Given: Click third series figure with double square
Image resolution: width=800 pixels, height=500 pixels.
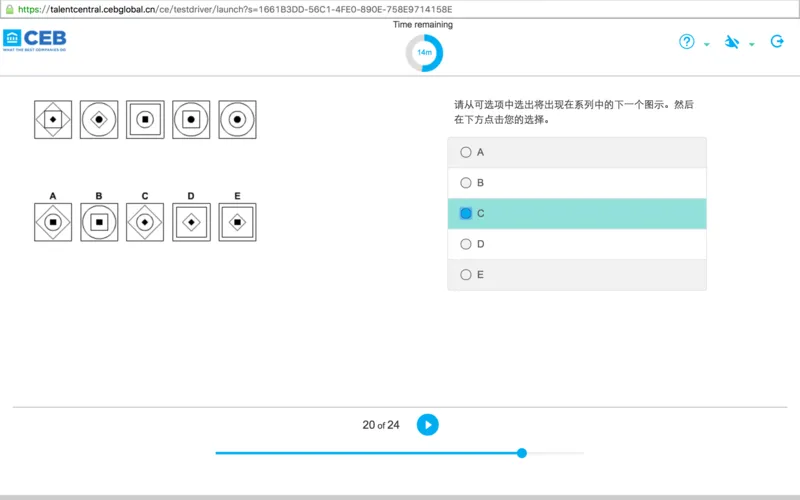Looking at the screenshot, I should 145,119.
